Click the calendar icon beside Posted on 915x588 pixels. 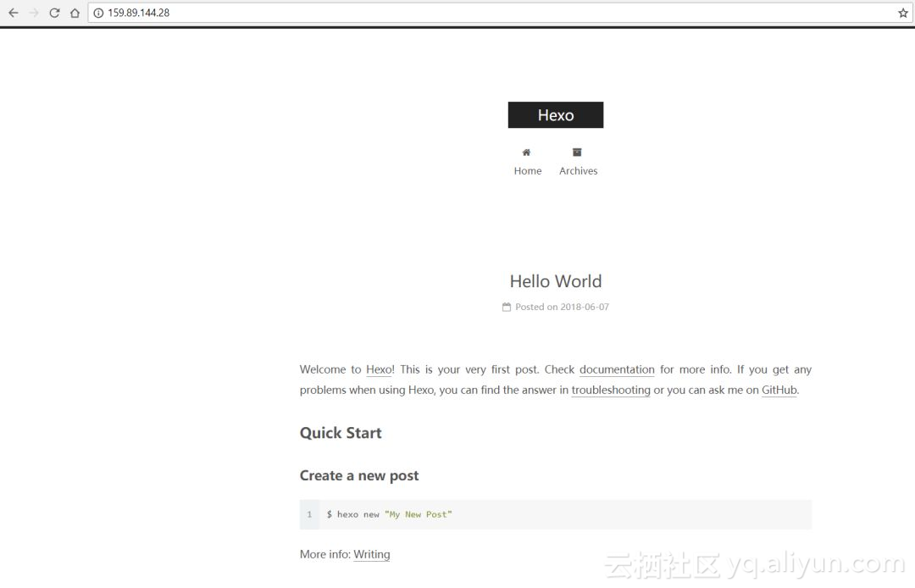pos(507,307)
